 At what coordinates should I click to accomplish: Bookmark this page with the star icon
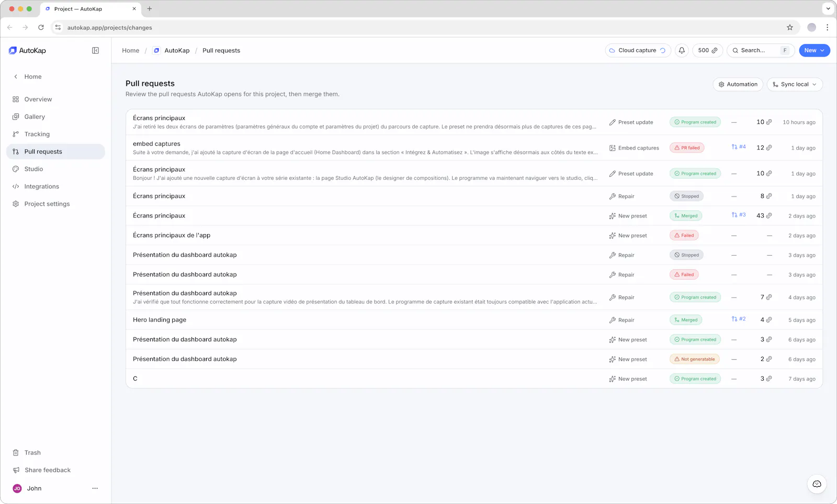[790, 28]
